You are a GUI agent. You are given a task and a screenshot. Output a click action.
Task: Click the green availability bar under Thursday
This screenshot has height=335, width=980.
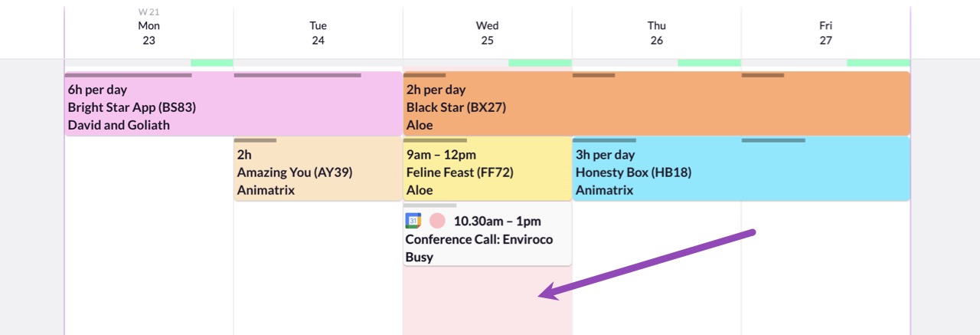[x=709, y=63]
